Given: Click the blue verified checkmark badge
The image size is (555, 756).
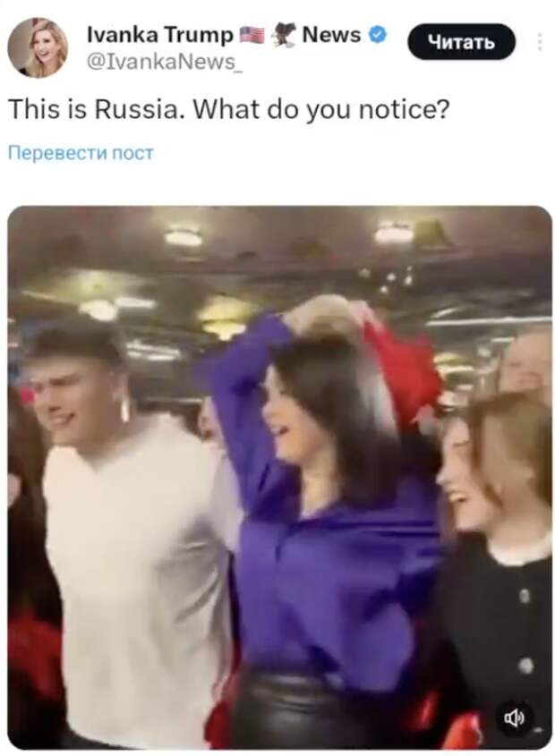Looking at the screenshot, I should (378, 35).
